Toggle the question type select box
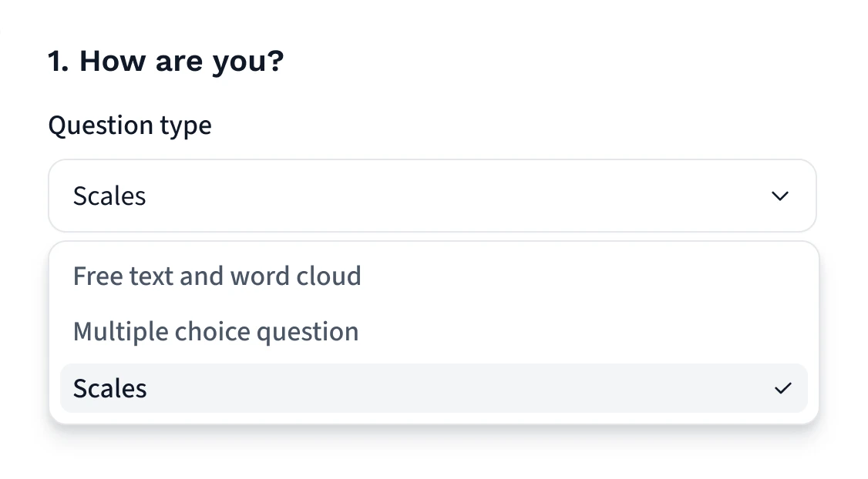Screen dimensions: 868x479 (x=432, y=196)
